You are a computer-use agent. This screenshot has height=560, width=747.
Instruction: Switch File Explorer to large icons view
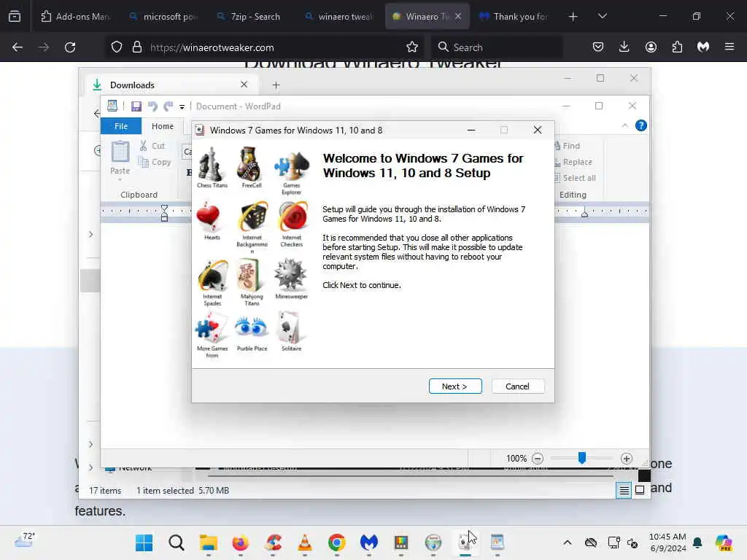(x=640, y=490)
